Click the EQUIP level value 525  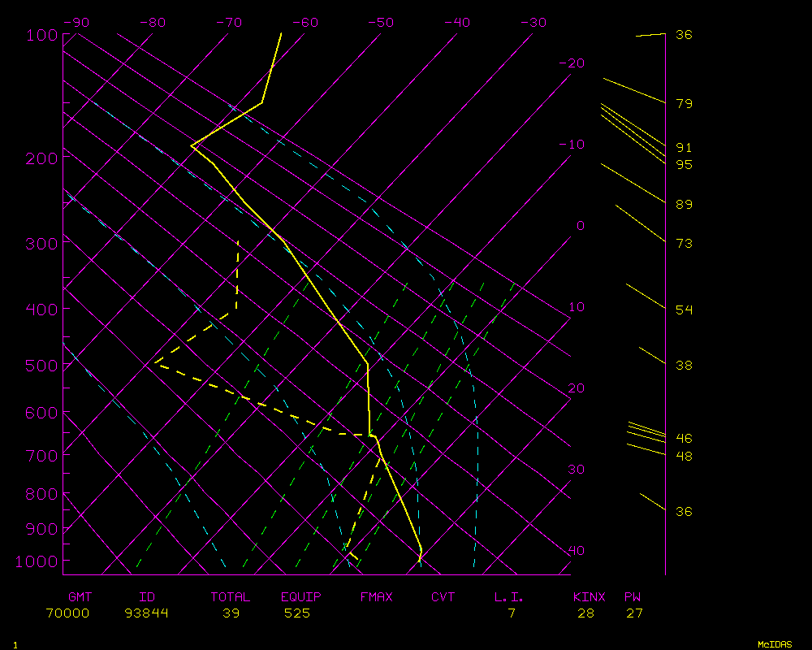tap(297, 613)
